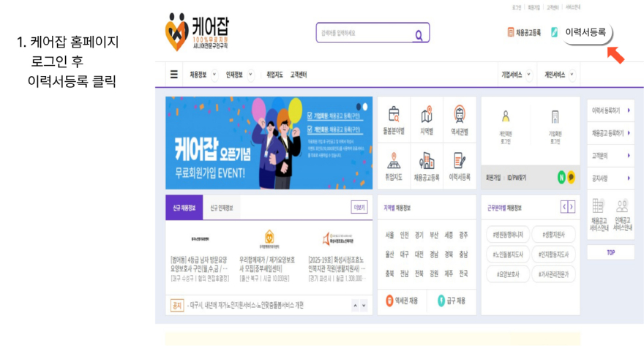The image size is (644, 362).
Task: Click the 기업회원 로그인 building icon
Action: (x=555, y=124)
